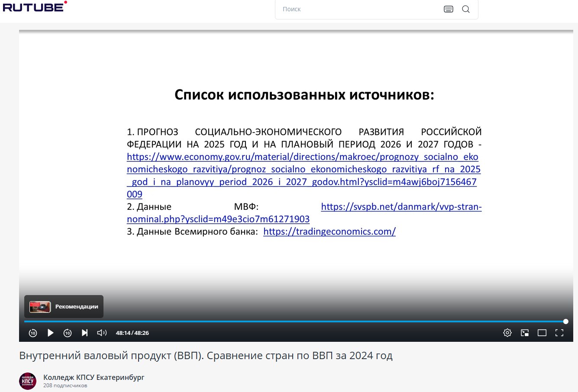Screen dimensions: 578x392
Task: Open the virtual keyboard in search
Action: coord(449,9)
